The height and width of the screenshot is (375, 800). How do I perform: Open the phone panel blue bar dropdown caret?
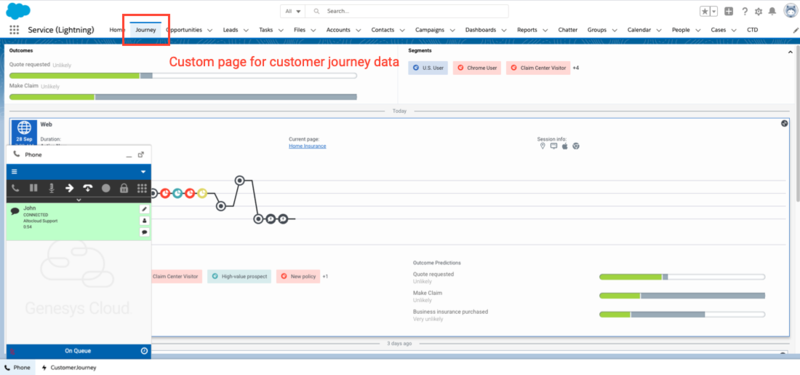point(143,172)
